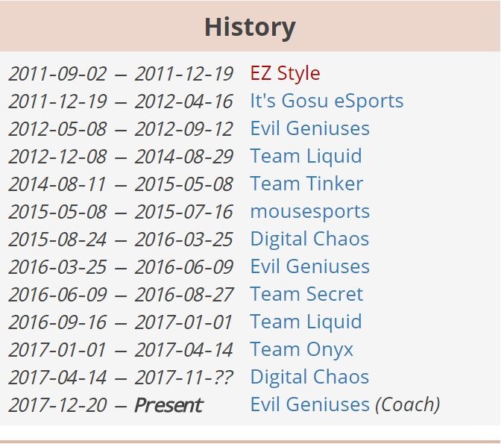Click the 2015-07-16 end date

183,212
